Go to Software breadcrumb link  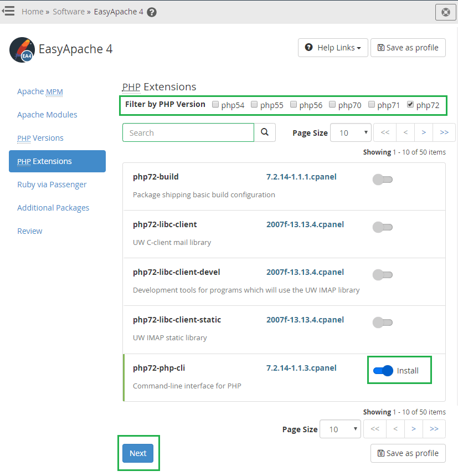pyautogui.click(x=69, y=12)
